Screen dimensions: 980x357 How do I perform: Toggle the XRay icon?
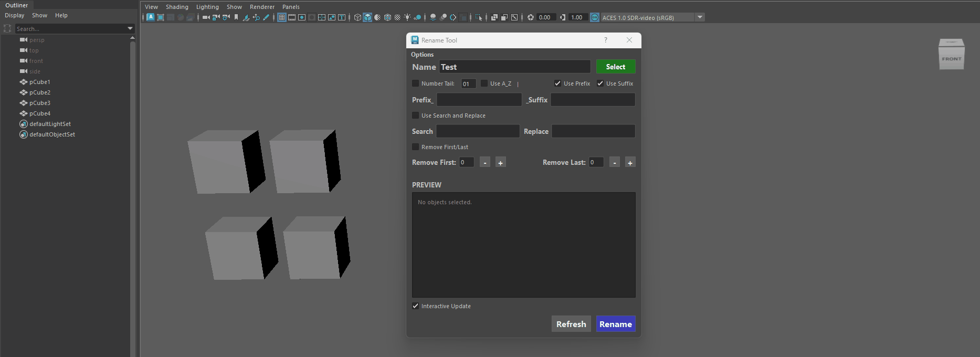pos(494,17)
